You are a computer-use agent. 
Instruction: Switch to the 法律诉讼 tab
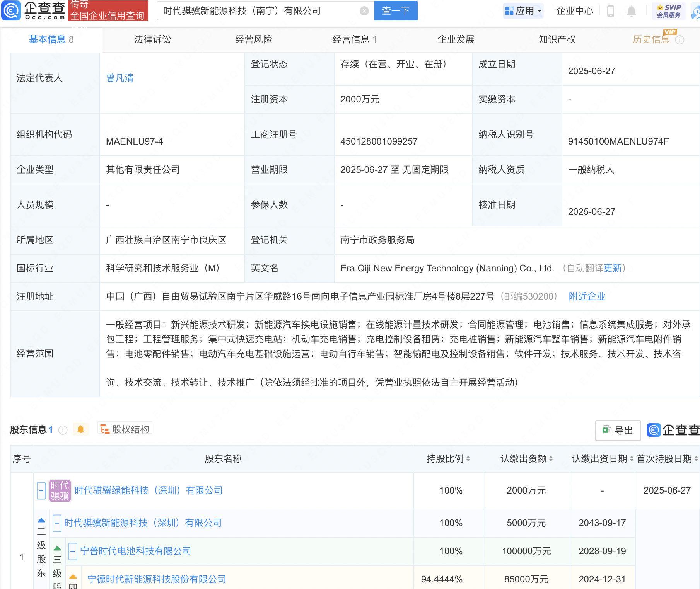pos(152,39)
